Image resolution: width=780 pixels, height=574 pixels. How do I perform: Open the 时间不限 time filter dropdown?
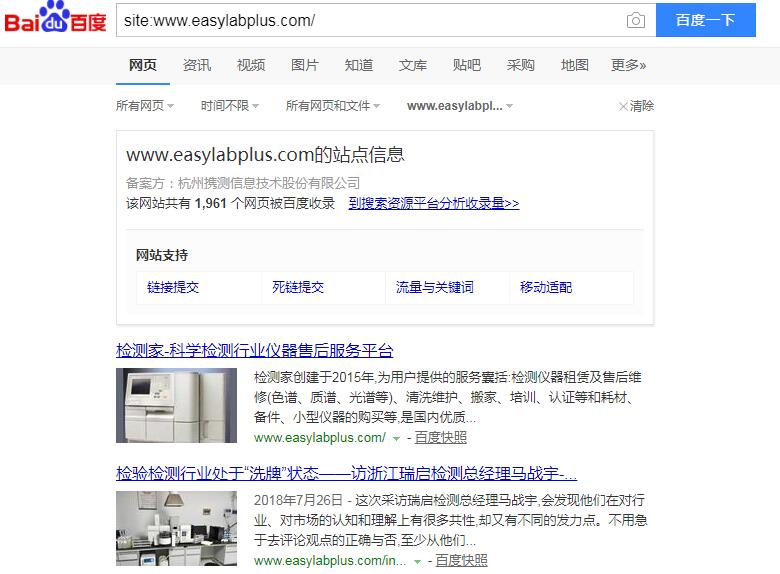point(229,106)
